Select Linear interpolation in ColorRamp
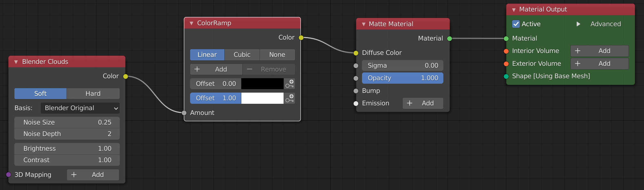Viewport: 644px width, 190px height. tap(207, 55)
